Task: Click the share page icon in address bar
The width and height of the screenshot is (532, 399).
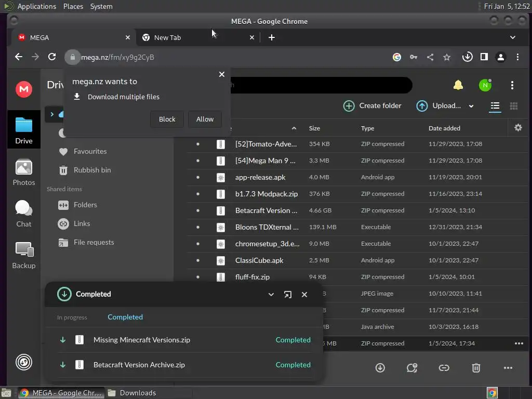Action: click(x=430, y=57)
